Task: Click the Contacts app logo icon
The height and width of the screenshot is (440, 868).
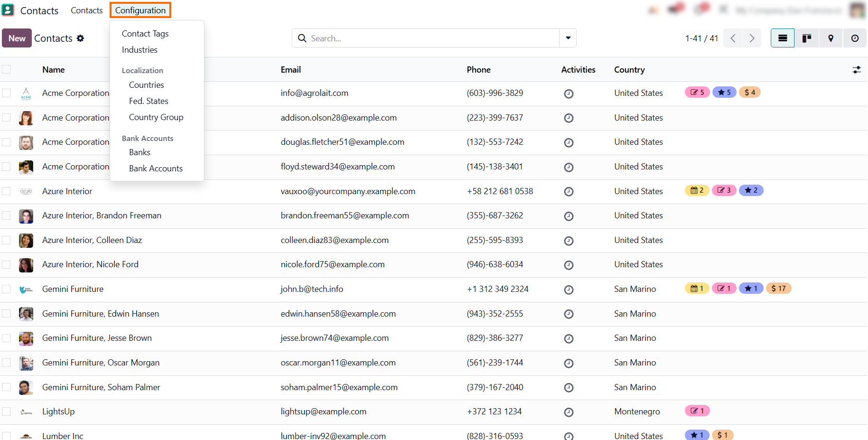Action: tap(8, 10)
